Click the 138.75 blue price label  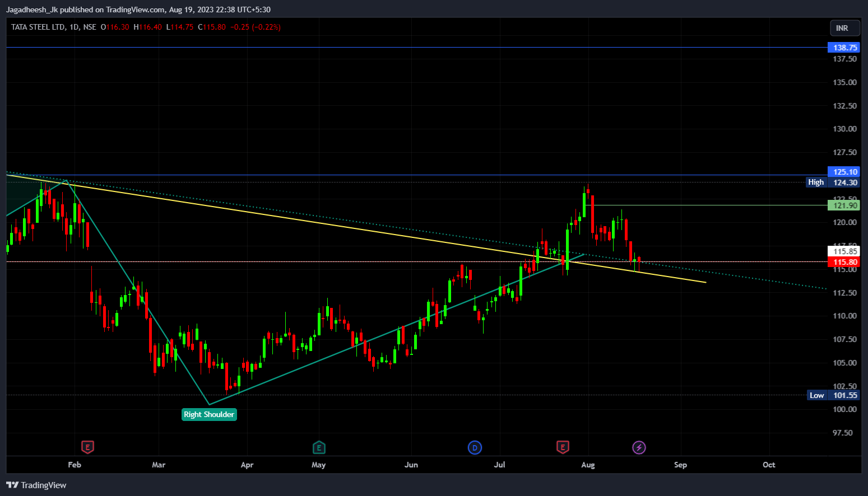pos(844,48)
